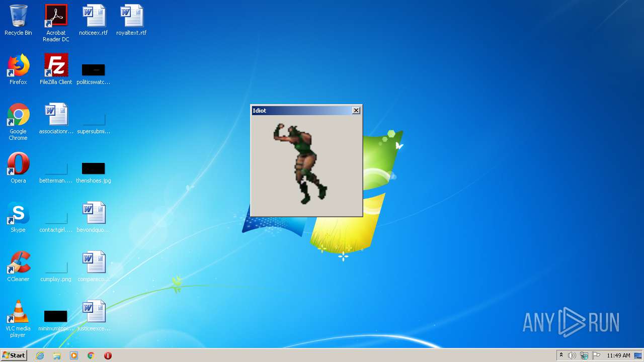Select betterman... desktop file
The image size is (644, 362).
(56, 173)
